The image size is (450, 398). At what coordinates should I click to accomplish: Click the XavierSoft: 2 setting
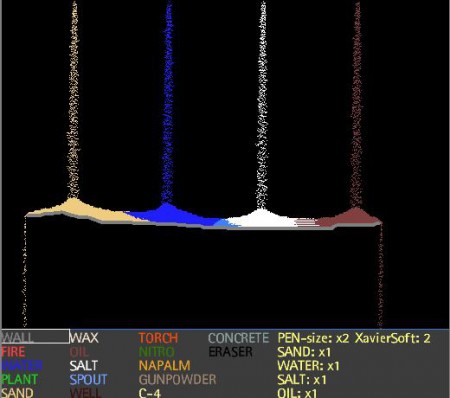(393, 338)
